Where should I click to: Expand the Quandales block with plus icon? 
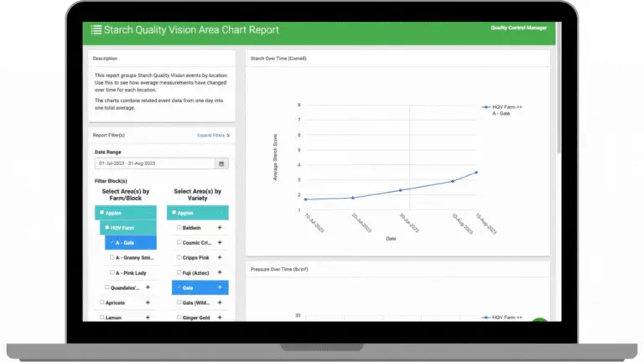[148, 287]
